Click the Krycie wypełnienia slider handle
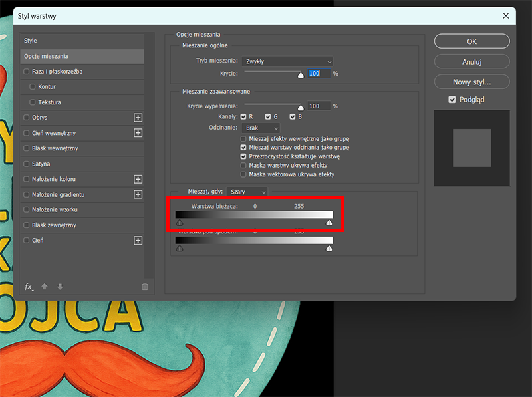Screen dimensions: 532x397 [x=300, y=107]
